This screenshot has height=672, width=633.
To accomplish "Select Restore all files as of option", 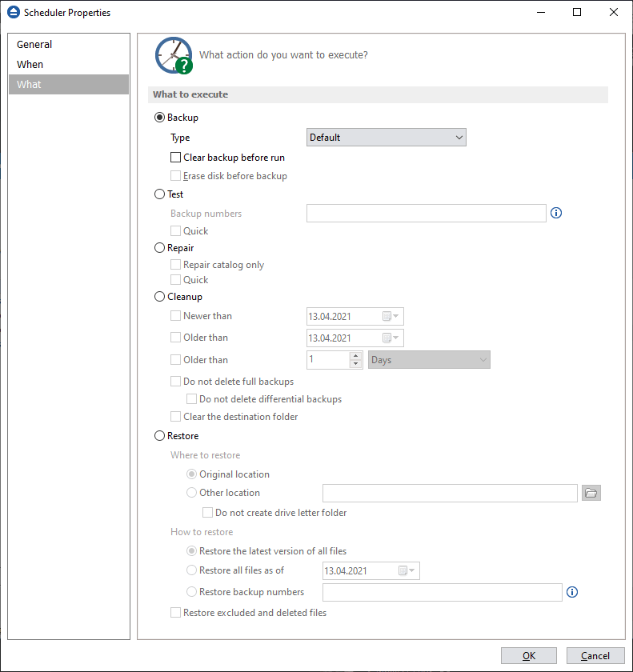I will [191, 570].
